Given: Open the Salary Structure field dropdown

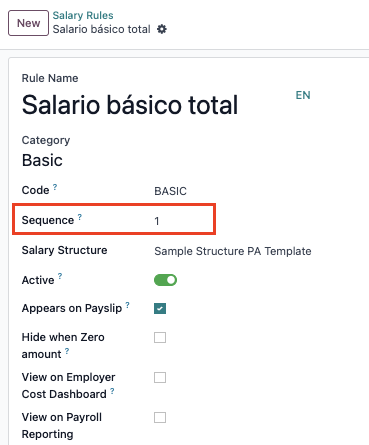Looking at the screenshot, I should pyautogui.click(x=233, y=251).
